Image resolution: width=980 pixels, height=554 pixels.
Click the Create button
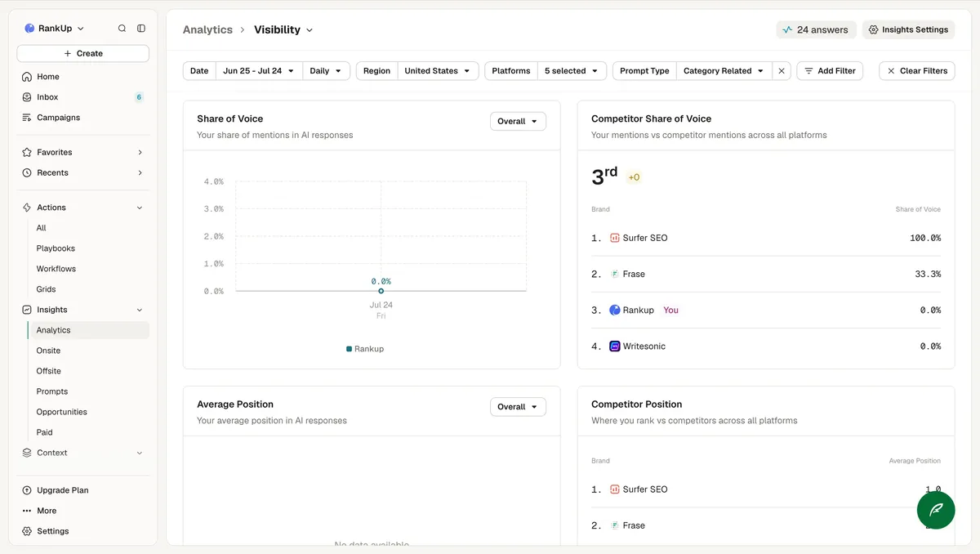point(82,53)
